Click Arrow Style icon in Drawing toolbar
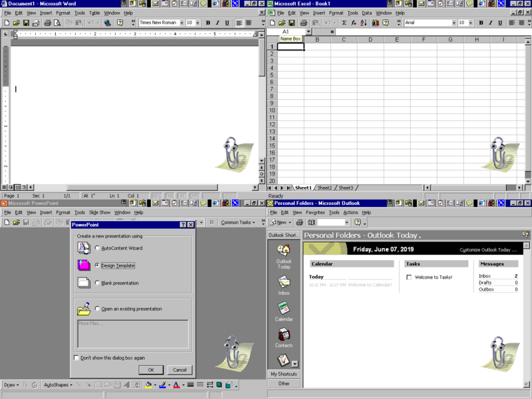The height and width of the screenshot is (399, 532). point(209,385)
